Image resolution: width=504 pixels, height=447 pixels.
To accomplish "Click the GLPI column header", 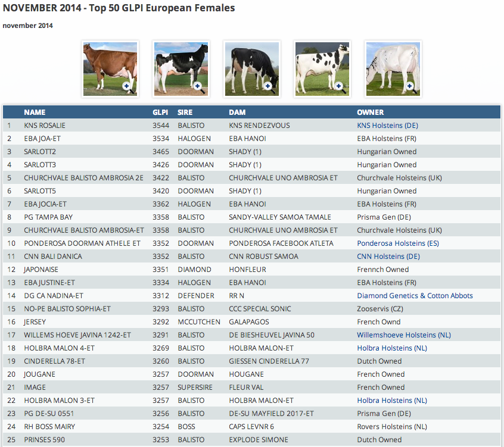I will (x=160, y=112).
